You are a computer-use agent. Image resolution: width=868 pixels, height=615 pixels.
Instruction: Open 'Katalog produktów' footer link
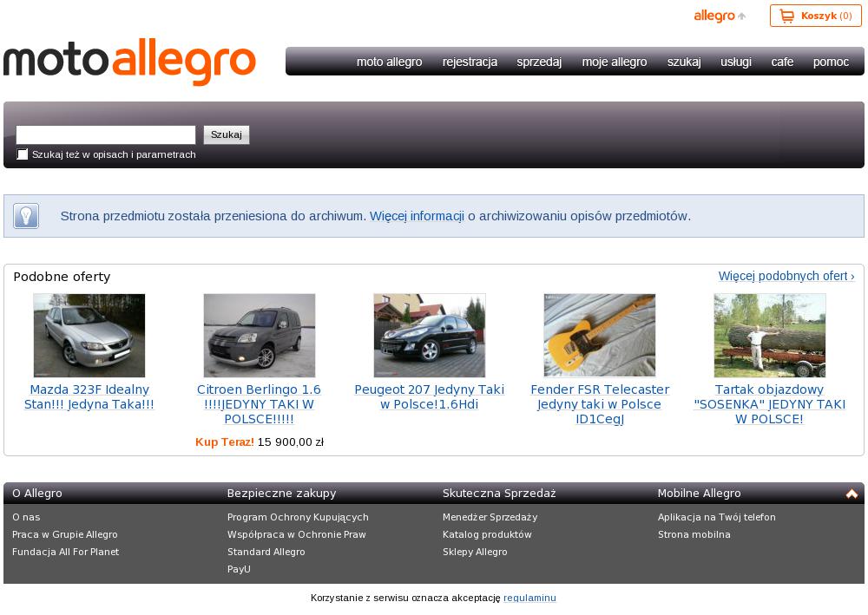tap(487, 534)
